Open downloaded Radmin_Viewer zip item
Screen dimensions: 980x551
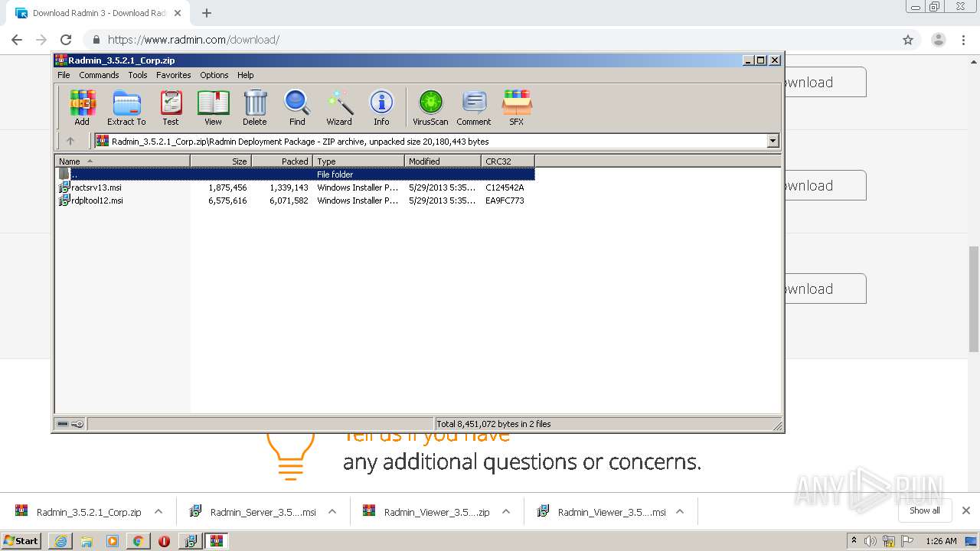(x=427, y=512)
